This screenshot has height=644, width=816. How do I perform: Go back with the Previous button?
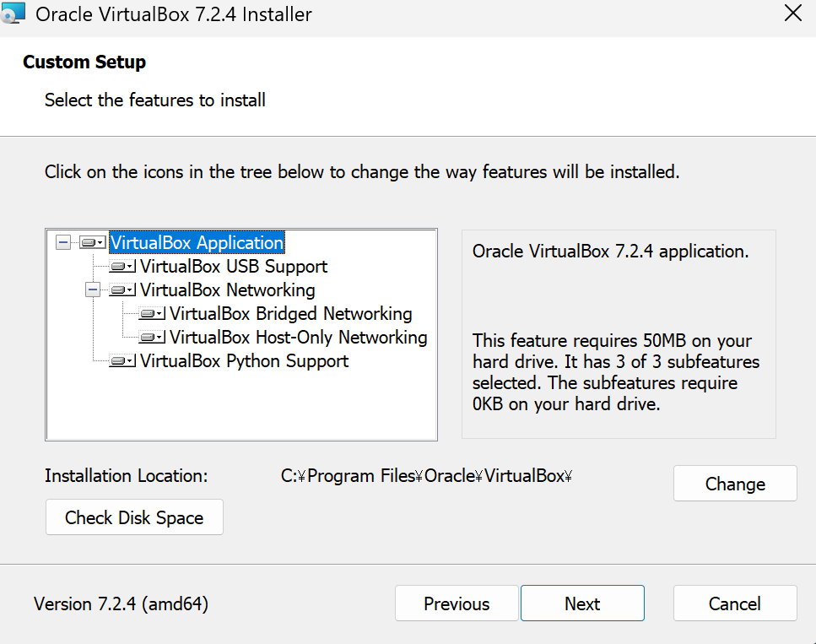coord(457,603)
